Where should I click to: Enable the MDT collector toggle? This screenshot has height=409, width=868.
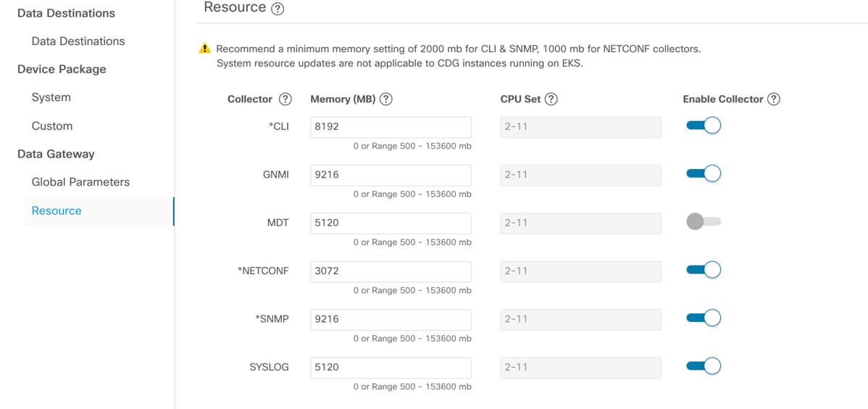704,222
